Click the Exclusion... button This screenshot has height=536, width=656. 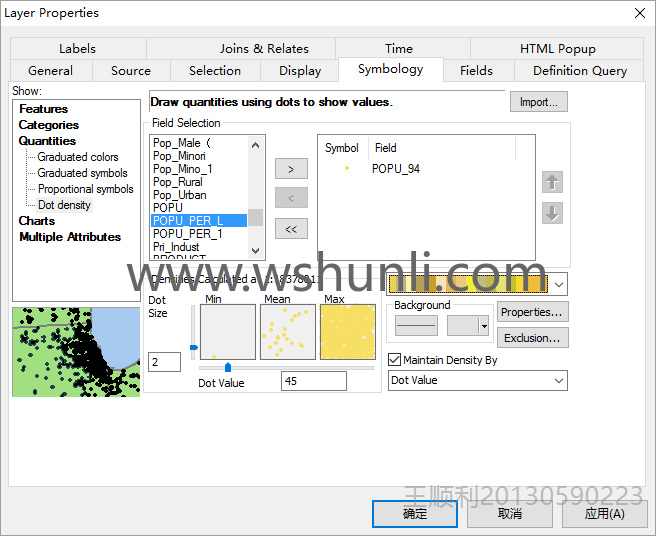[532, 338]
